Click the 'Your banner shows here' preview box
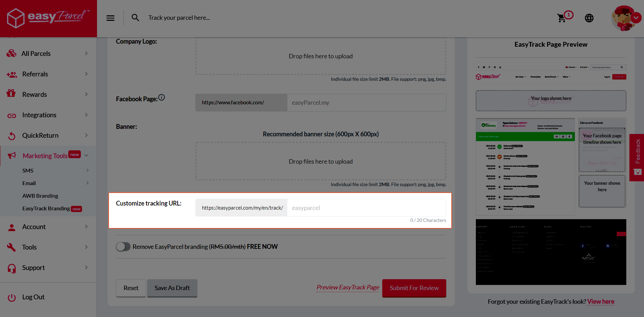 602,191
